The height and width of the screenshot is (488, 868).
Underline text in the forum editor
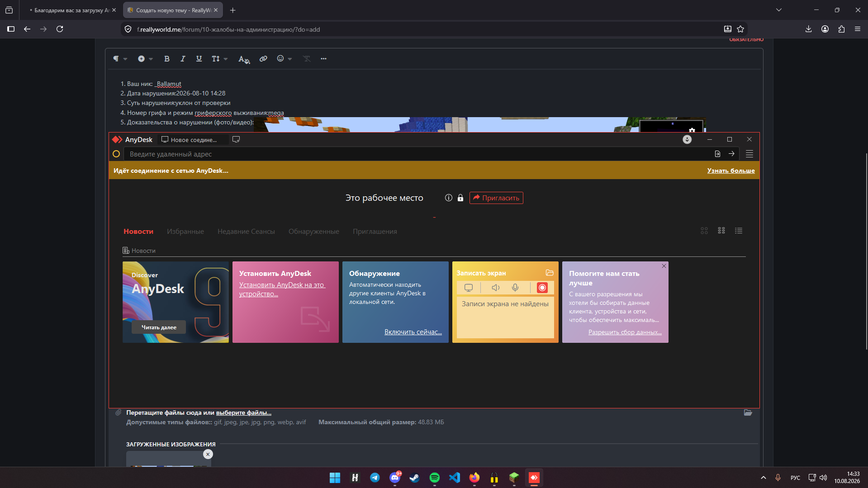coord(199,59)
